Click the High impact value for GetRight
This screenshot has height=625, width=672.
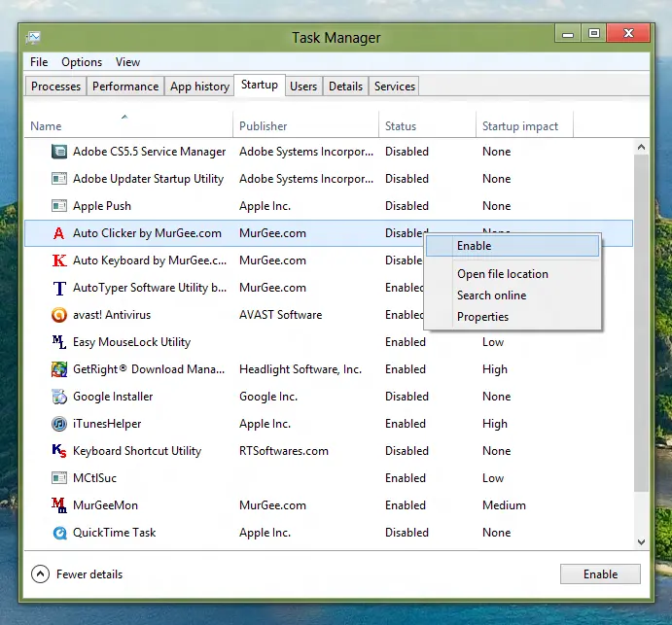pos(495,369)
